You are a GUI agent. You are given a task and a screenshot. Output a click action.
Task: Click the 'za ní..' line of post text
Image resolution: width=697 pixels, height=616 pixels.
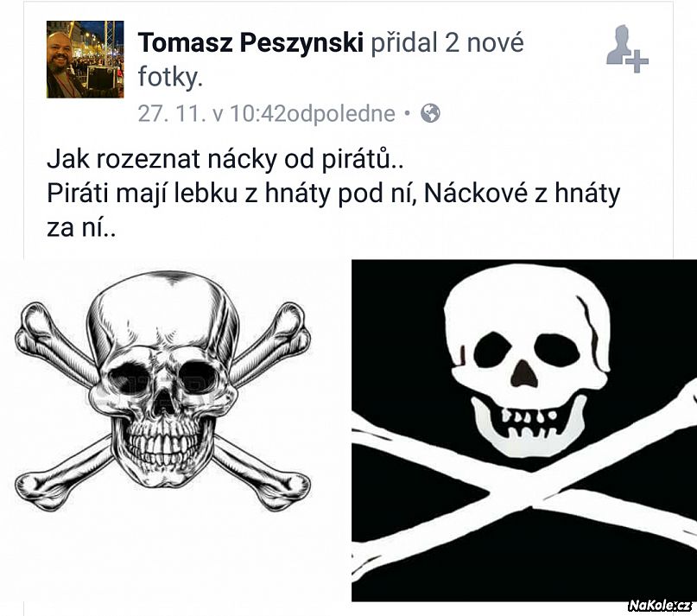pos(81,227)
